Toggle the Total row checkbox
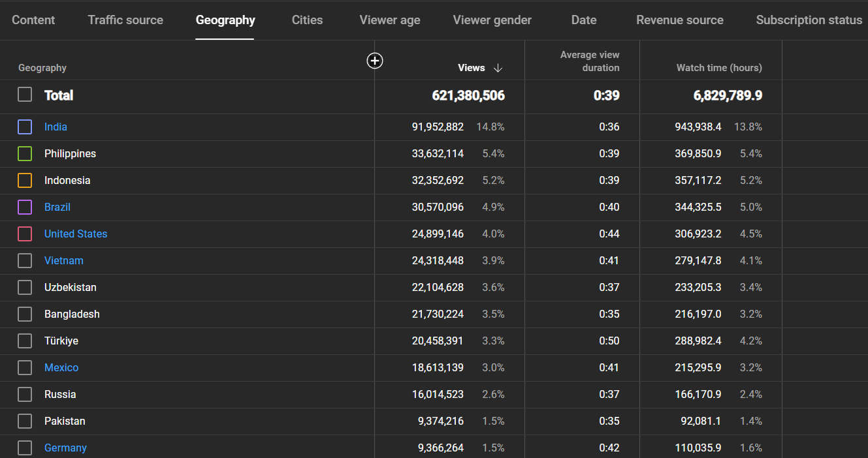The height and width of the screenshot is (458, 868). pyautogui.click(x=25, y=95)
